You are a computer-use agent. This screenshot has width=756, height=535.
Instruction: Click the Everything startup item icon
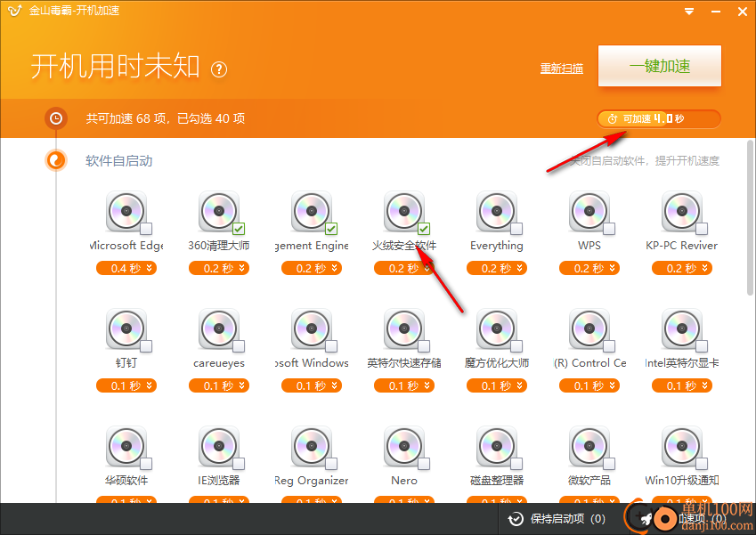(x=497, y=211)
